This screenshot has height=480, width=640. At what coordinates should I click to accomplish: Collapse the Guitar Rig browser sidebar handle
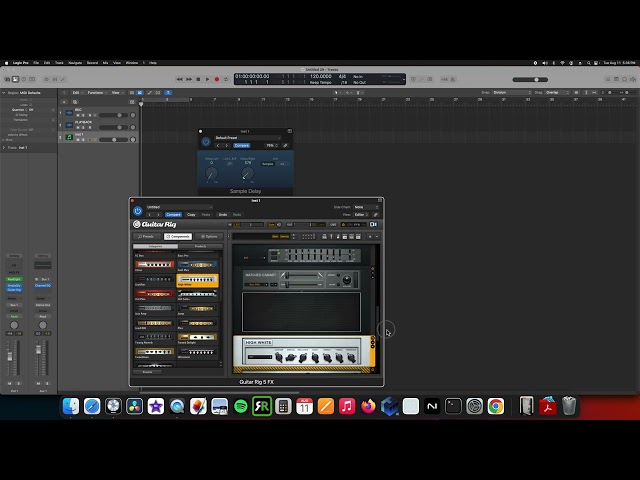(x=229, y=236)
